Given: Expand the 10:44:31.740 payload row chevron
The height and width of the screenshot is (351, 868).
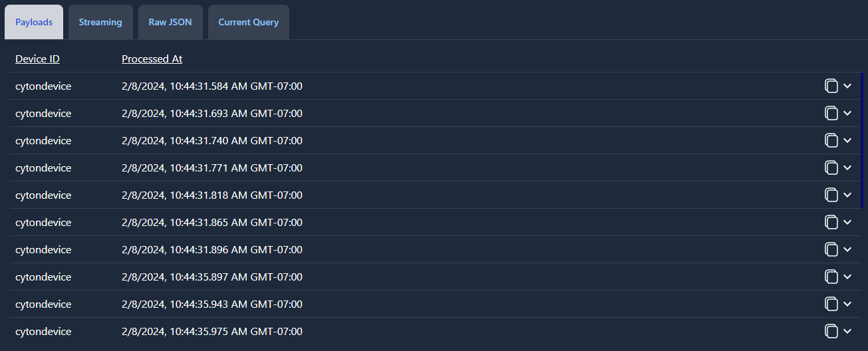Looking at the screenshot, I should [847, 140].
